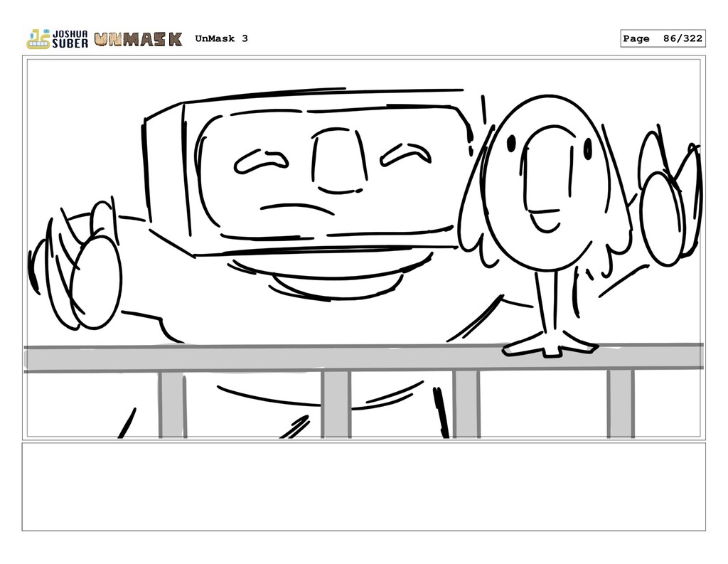This screenshot has height=564, width=728.
Task: Click the empty notes box below panel
Action: coord(363,487)
